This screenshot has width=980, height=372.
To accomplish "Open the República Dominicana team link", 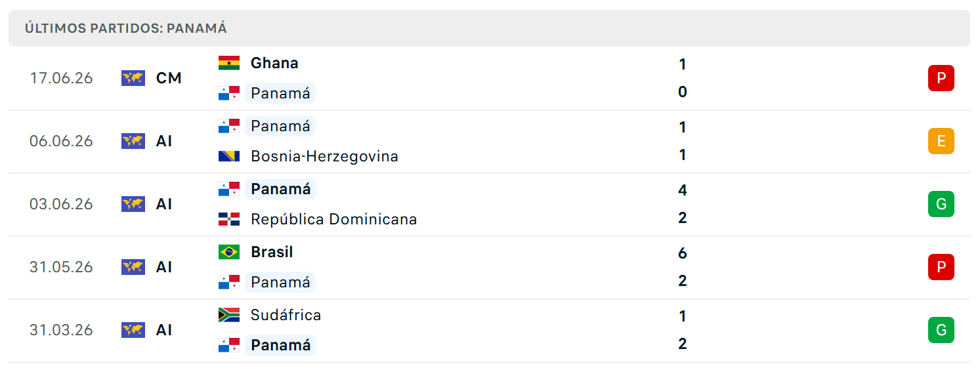I will tap(333, 219).
